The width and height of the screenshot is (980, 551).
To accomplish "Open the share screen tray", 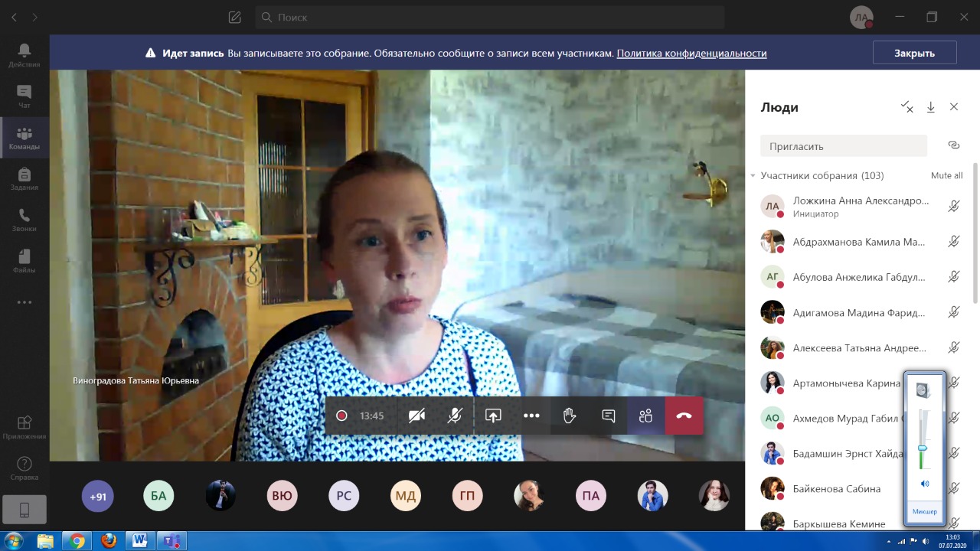I will coord(493,416).
